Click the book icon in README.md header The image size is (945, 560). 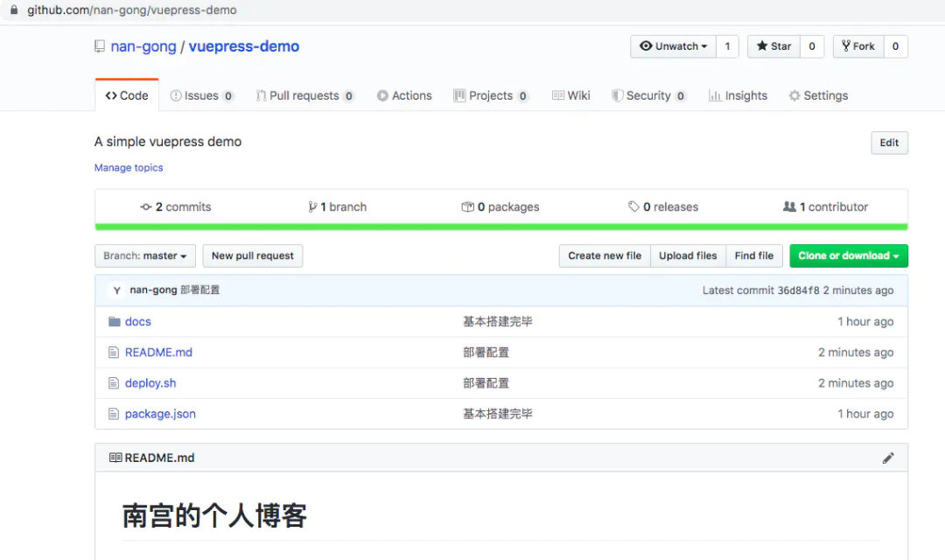click(x=115, y=458)
